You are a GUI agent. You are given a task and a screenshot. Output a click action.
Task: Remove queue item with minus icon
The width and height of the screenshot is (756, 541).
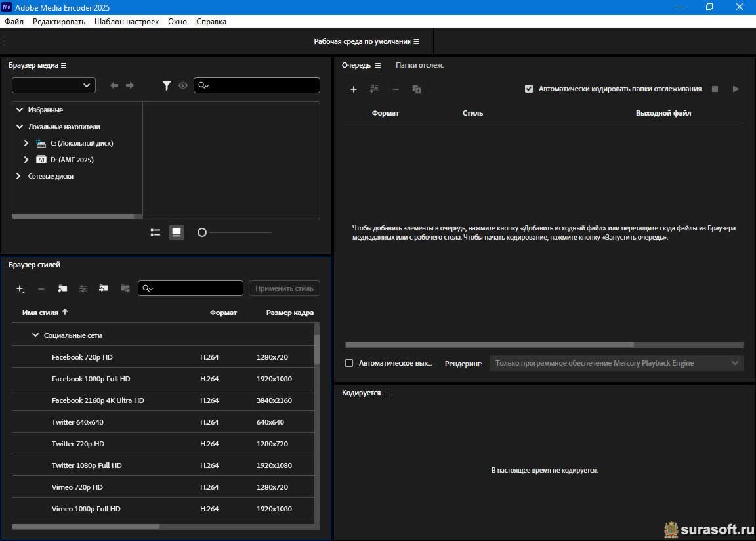click(x=395, y=89)
